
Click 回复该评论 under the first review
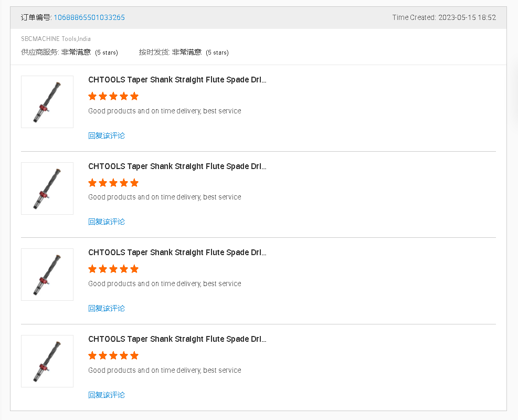coord(107,135)
